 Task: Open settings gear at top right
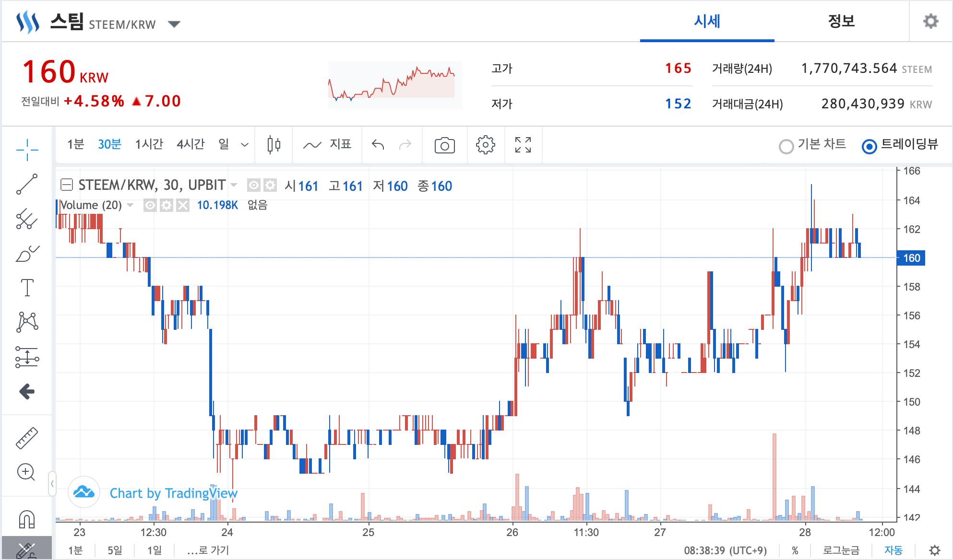930,21
